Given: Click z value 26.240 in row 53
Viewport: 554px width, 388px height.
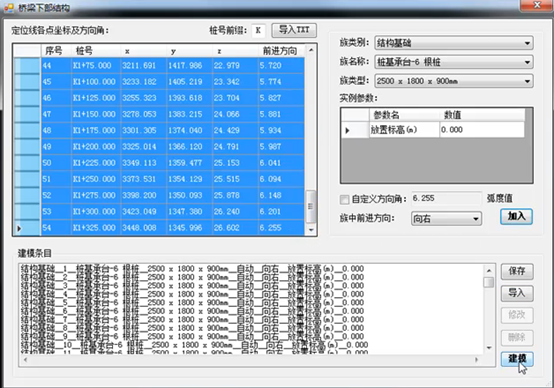Looking at the screenshot, I should point(235,212).
